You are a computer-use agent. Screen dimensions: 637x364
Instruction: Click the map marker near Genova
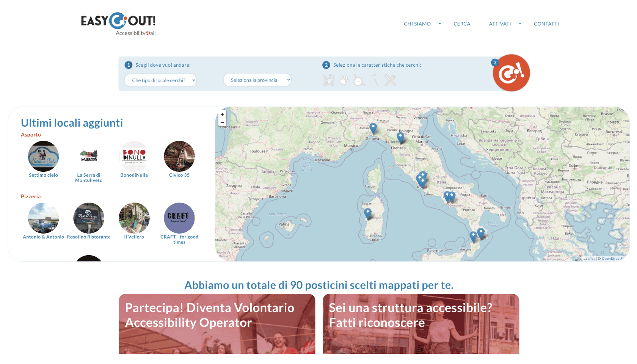pyautogui.click(x=373, y=129)
